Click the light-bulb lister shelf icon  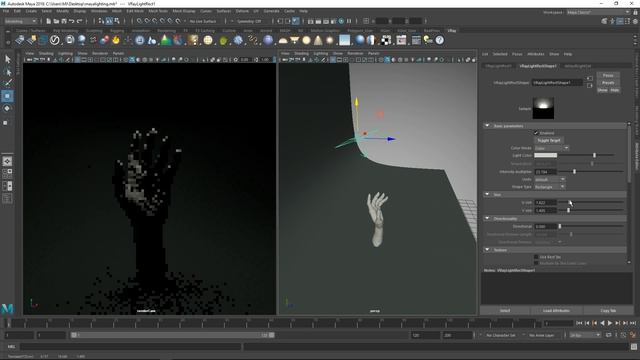click(x=428, y=40)
